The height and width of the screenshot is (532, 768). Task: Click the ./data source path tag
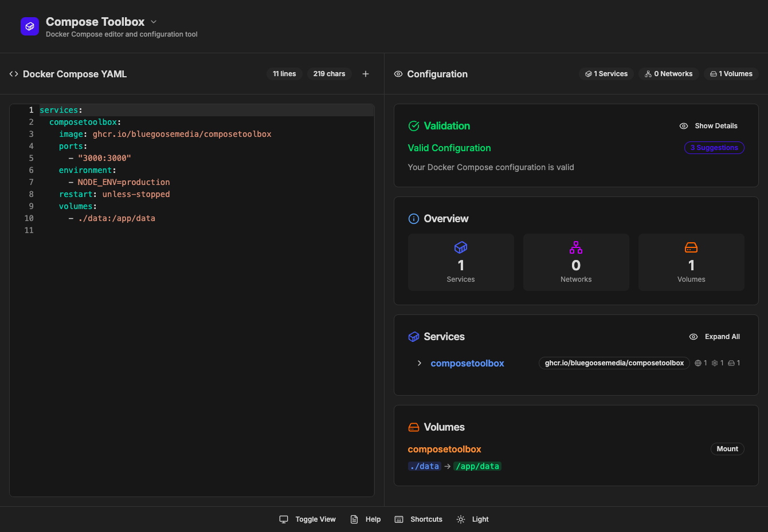(x=425, y=466)
